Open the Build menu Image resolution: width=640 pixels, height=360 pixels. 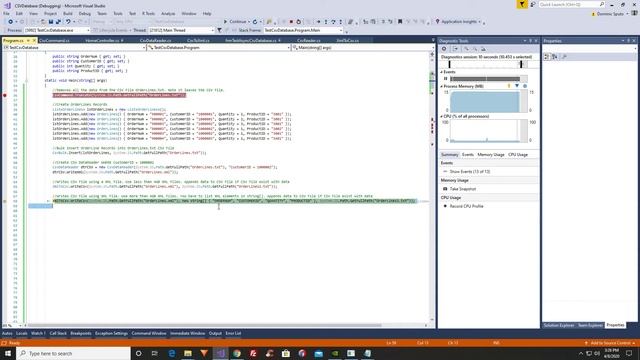[x=68, y=13]
